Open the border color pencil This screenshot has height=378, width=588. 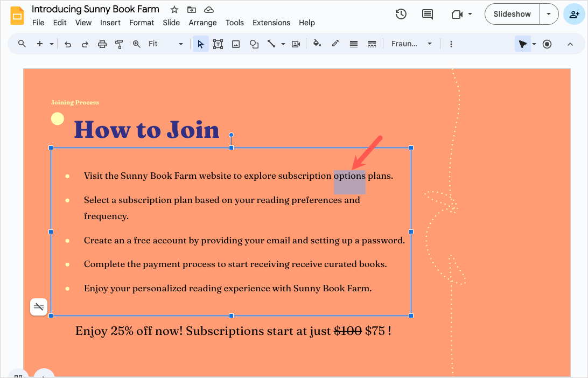click(335, 44)
